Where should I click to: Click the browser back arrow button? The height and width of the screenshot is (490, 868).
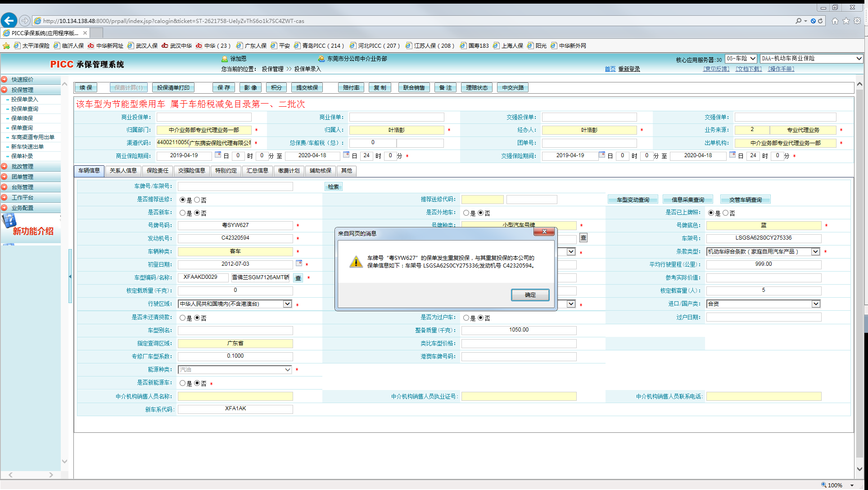tap(9, 20)
